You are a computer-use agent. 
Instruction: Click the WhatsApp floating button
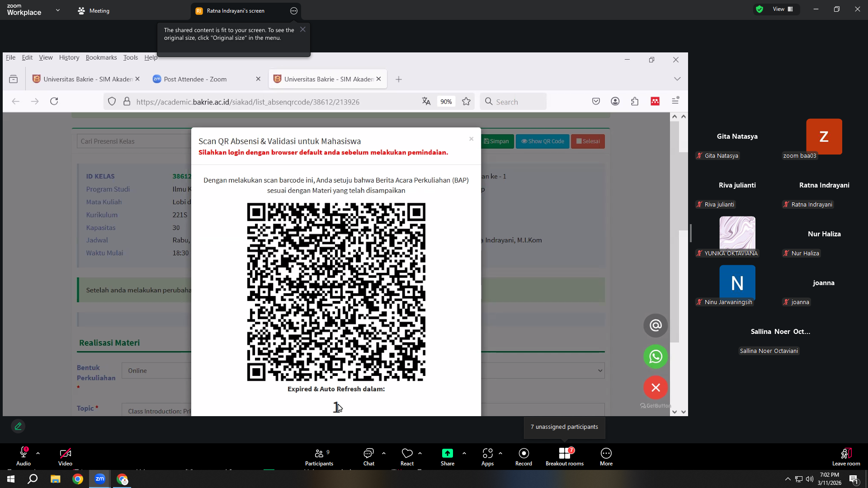click(656, 357)
